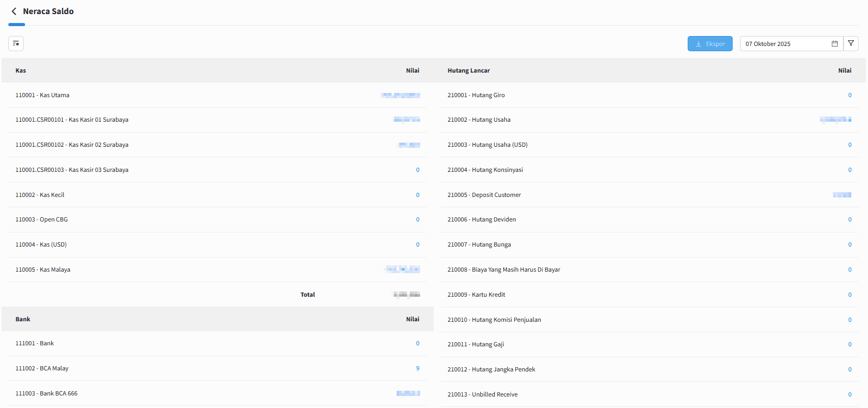The width and height of the screenshot is (868, 408).
Task: Open the blurred value of 110001 - Kas Utama
Action: coord(401,95)
